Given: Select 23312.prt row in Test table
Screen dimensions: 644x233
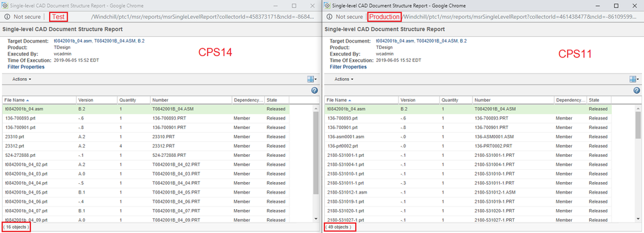Looking at the screenshot, I should pyautogui.click(x=146, y=146).
